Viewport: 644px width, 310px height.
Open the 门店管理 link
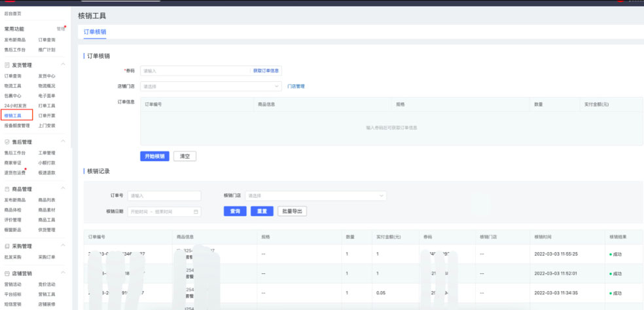[296, 86]
